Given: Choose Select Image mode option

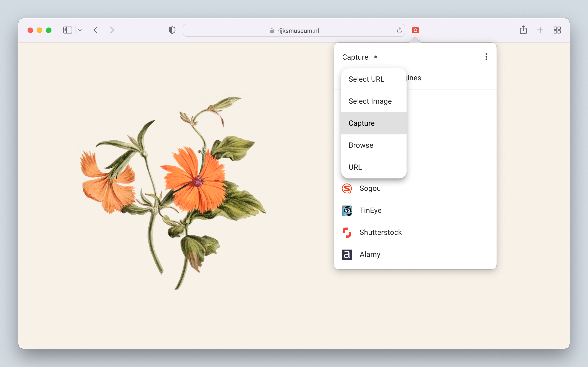Looking at the screenshot, I should [x=370, y=101].
